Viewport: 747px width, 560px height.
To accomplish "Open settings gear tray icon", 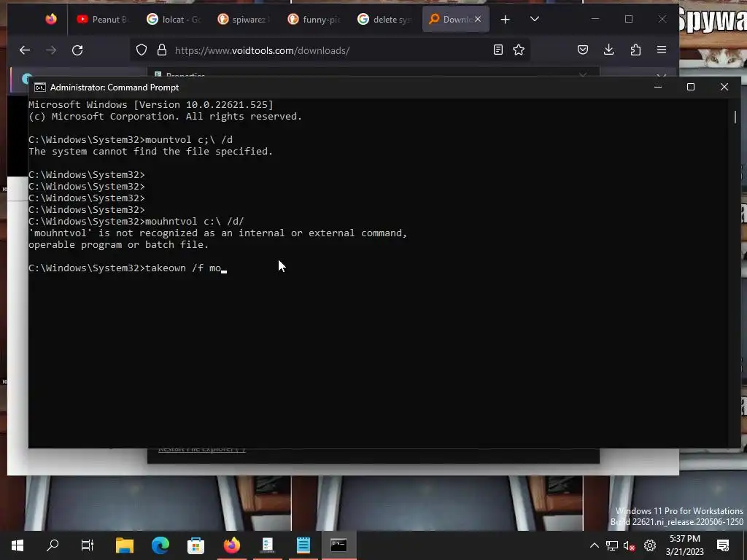I will (x=650, y=545).
